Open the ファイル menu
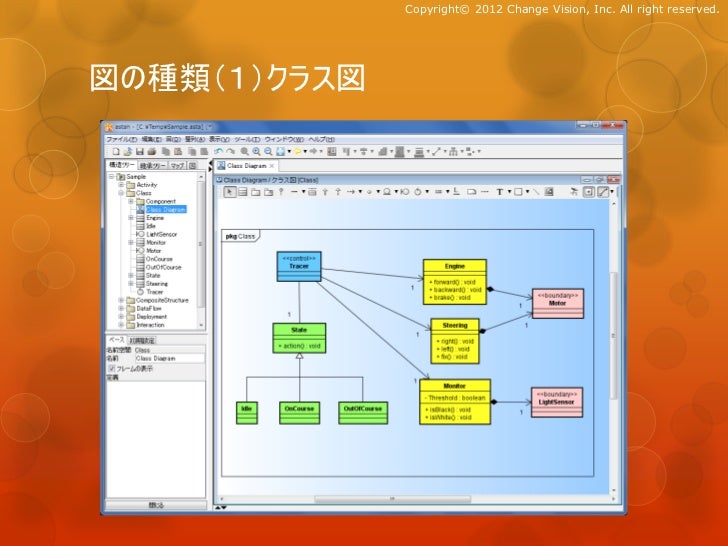Viewport: 728px width, 546px height. [122, 139]
